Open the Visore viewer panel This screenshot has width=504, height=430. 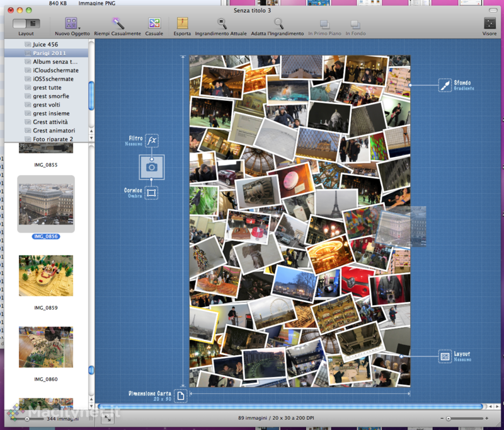(x=489, y=24)
